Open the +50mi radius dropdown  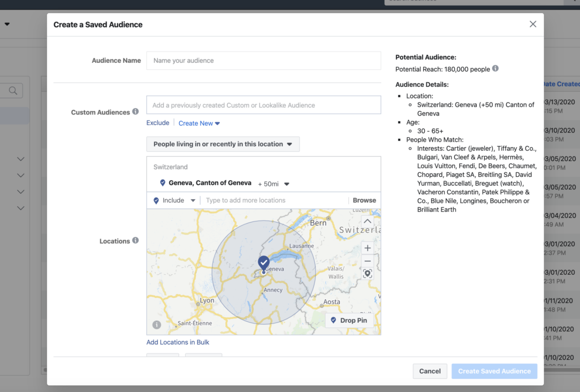(x=274, y=184)
